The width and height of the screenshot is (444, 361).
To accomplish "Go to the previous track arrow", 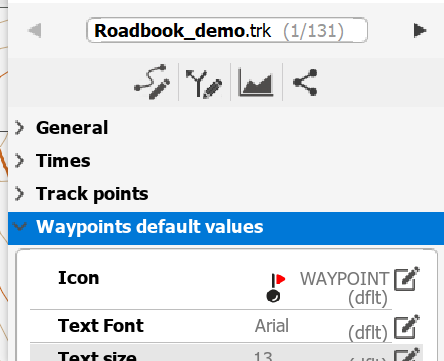I will click(35, 30).
